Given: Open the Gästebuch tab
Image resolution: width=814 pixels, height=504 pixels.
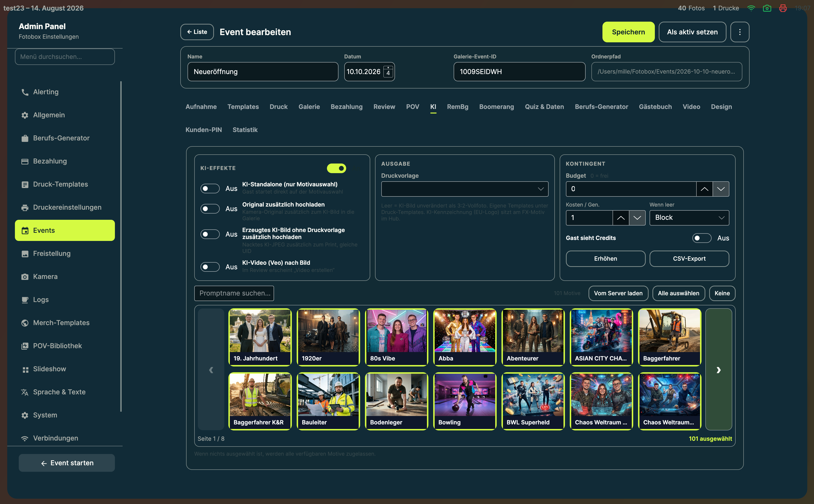Looking at the screenshot, I should point(655,107).
